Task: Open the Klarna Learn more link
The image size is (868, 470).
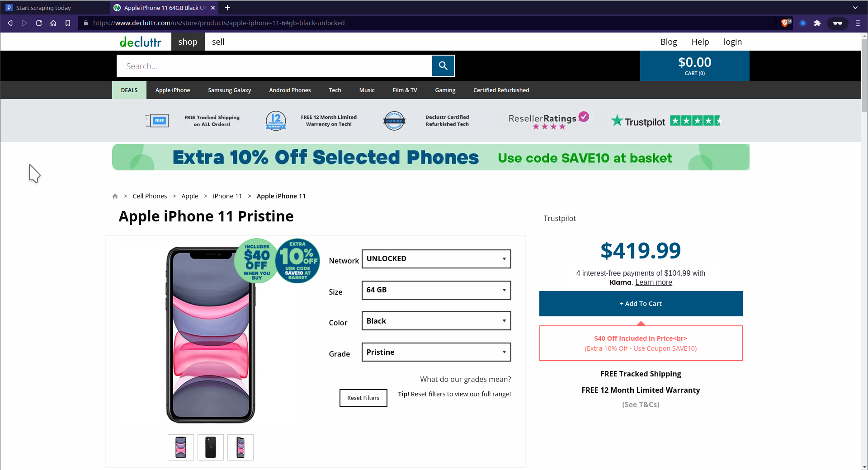Action: tap(653, 282)
